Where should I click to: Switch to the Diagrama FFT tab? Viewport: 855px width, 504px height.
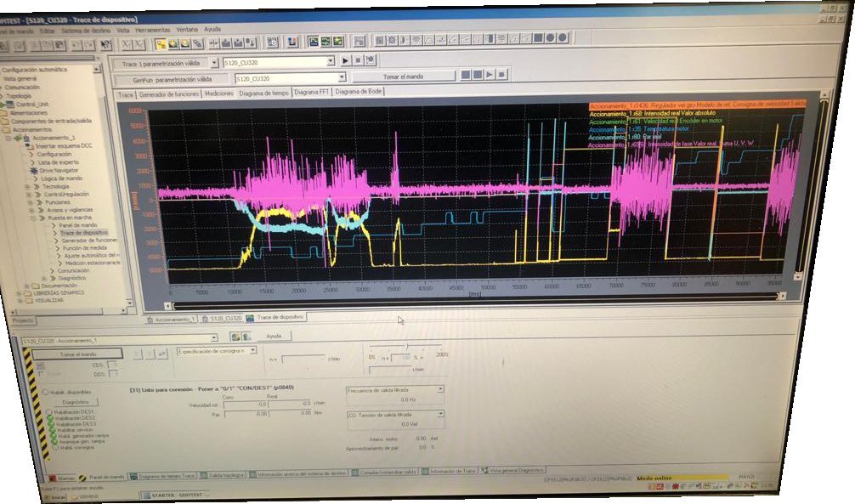tap(311, 92)
